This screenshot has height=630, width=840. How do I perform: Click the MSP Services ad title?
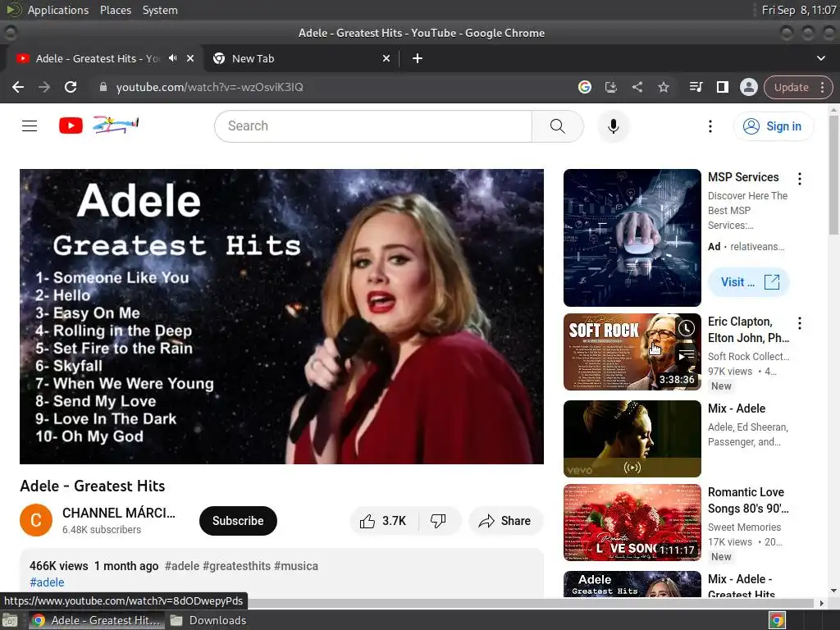pos(743,177)
